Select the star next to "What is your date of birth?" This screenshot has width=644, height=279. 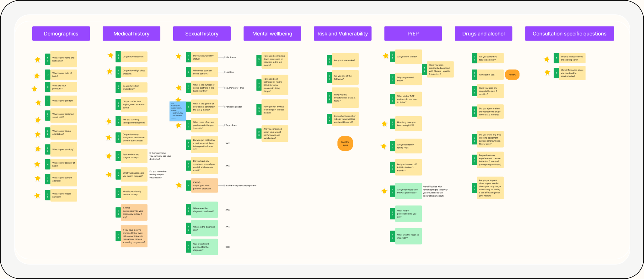[x=37, y=76]
